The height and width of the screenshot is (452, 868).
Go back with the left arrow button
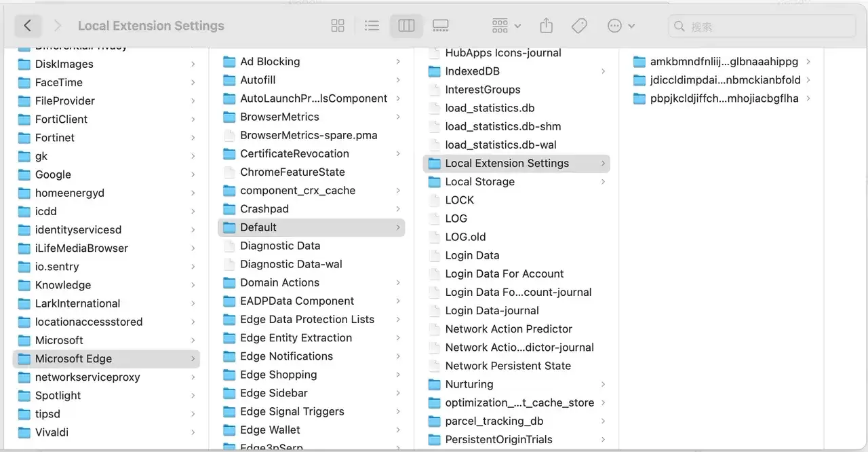click(x=27, y=26)
